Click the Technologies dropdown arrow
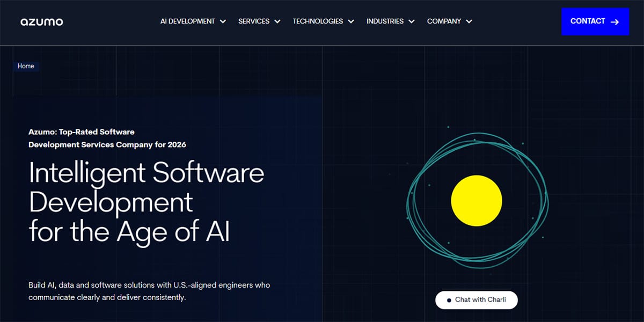 (351, 21)
